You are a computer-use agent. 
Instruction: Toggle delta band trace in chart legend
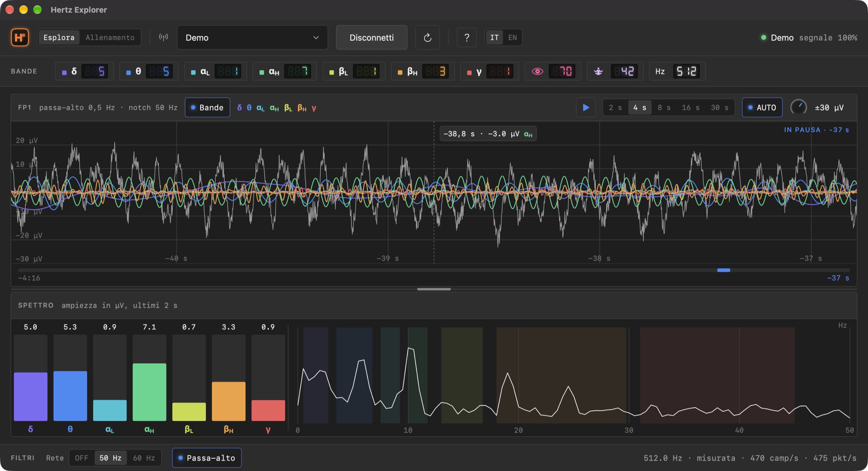239,108
